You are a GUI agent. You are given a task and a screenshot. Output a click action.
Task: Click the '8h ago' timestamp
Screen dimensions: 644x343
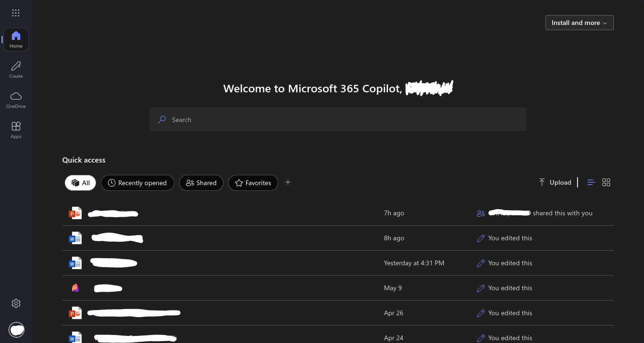pyautogui.click(x=394, y=238)
